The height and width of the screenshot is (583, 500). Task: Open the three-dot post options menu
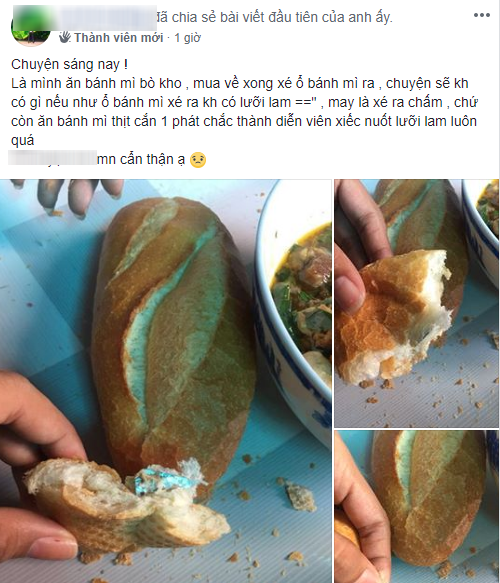[x=481, y=15]
